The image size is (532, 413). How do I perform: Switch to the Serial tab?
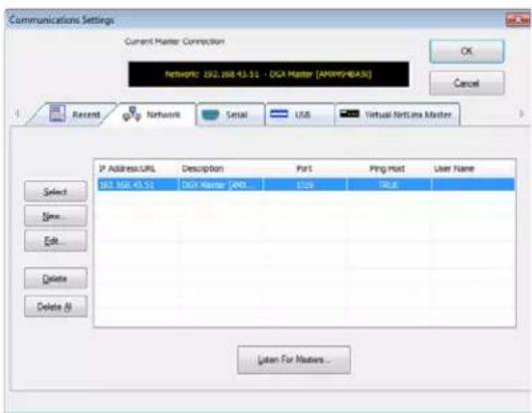point(231,114)
